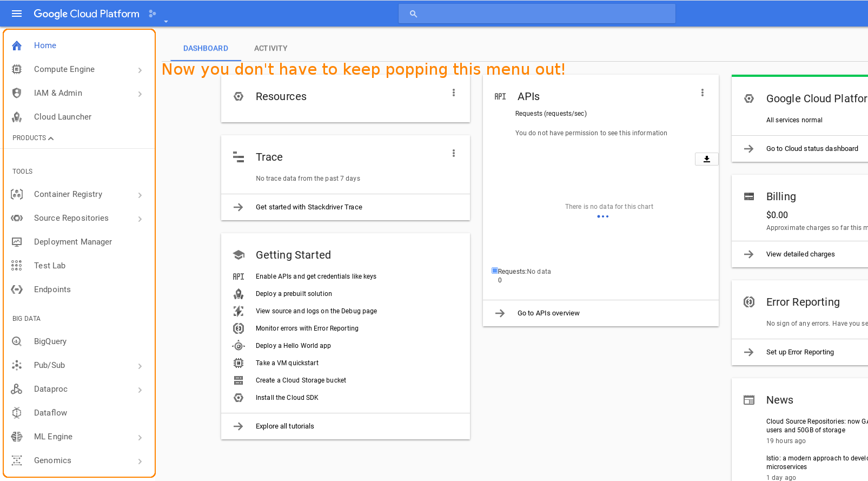Expand the Dataproc submenu chevron

click(x=140, y=390)
